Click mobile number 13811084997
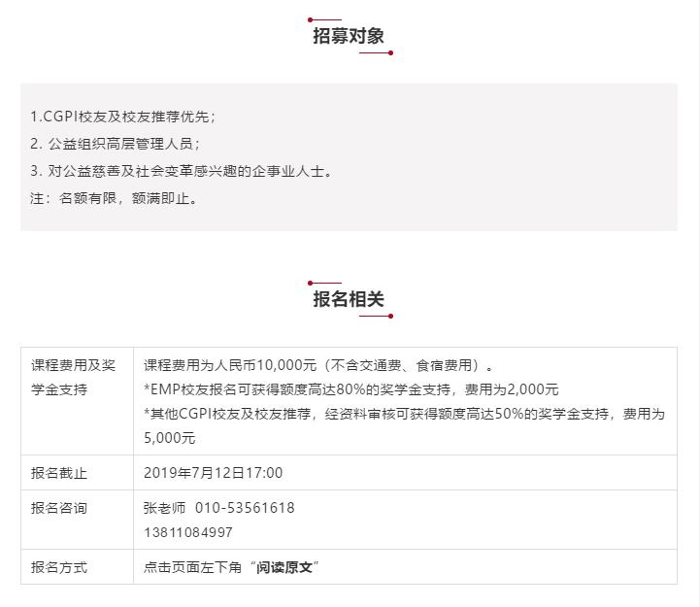This screenshot has height=607, width=700. [188, 532]
